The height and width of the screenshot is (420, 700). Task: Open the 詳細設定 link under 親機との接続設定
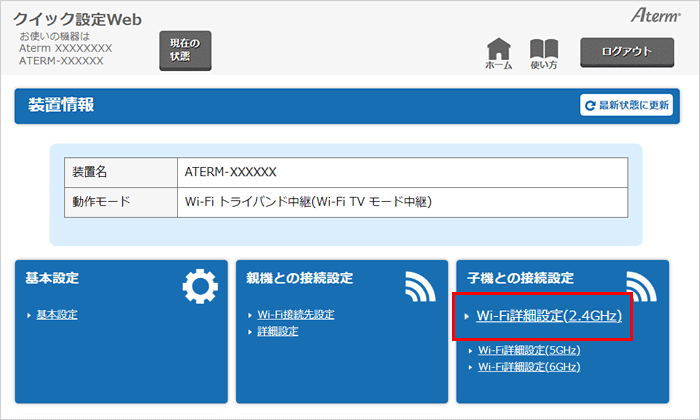coord(277,331)
